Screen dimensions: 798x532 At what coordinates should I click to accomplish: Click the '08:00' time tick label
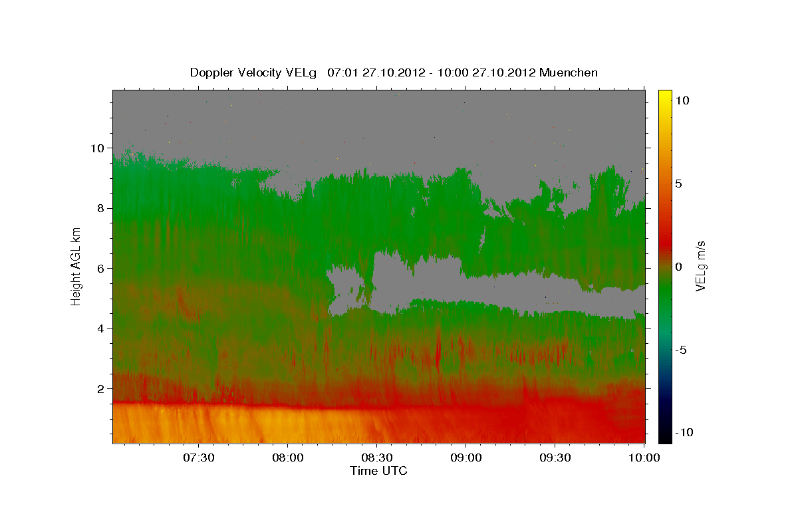288,458
